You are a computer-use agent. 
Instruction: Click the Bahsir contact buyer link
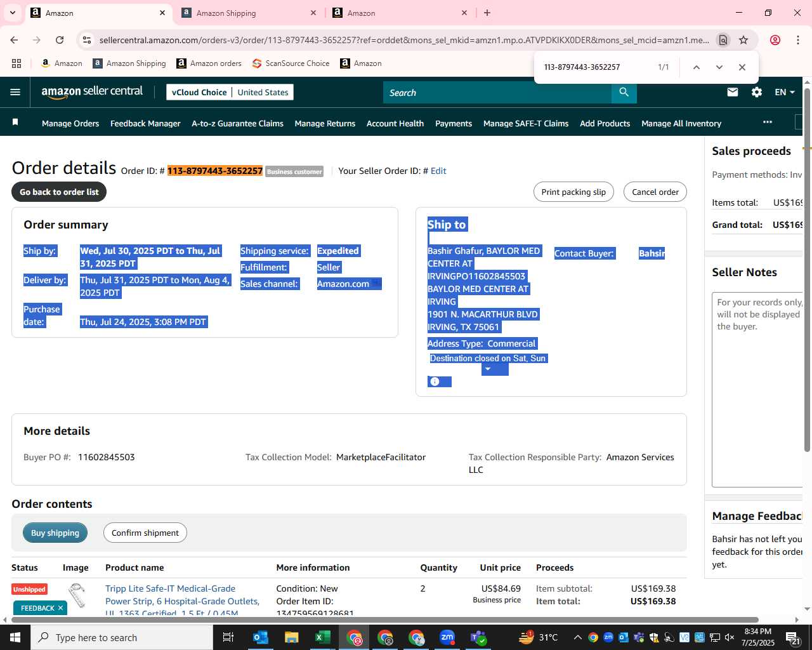[652, 253]
